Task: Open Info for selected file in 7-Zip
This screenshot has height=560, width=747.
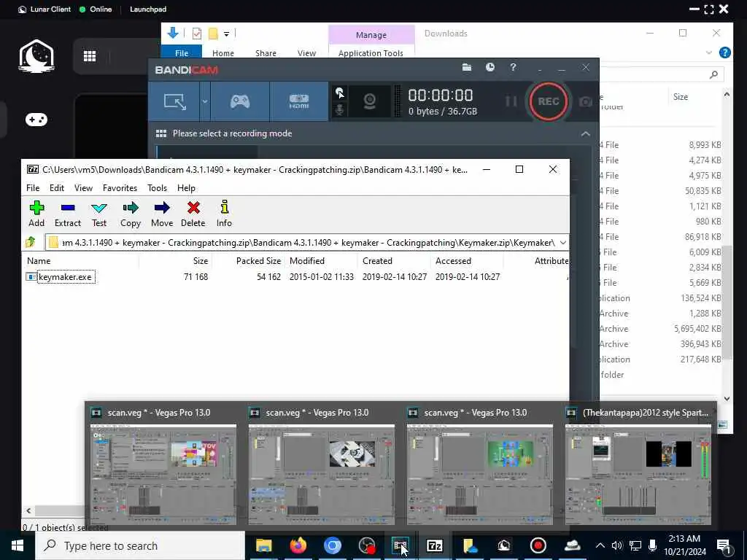Action: click(224, 214)
